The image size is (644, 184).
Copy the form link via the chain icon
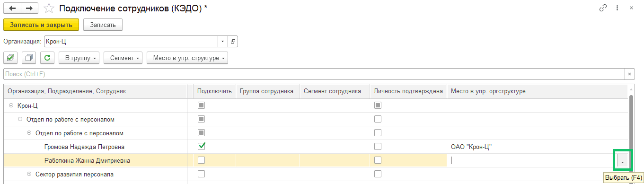[603, 8]
